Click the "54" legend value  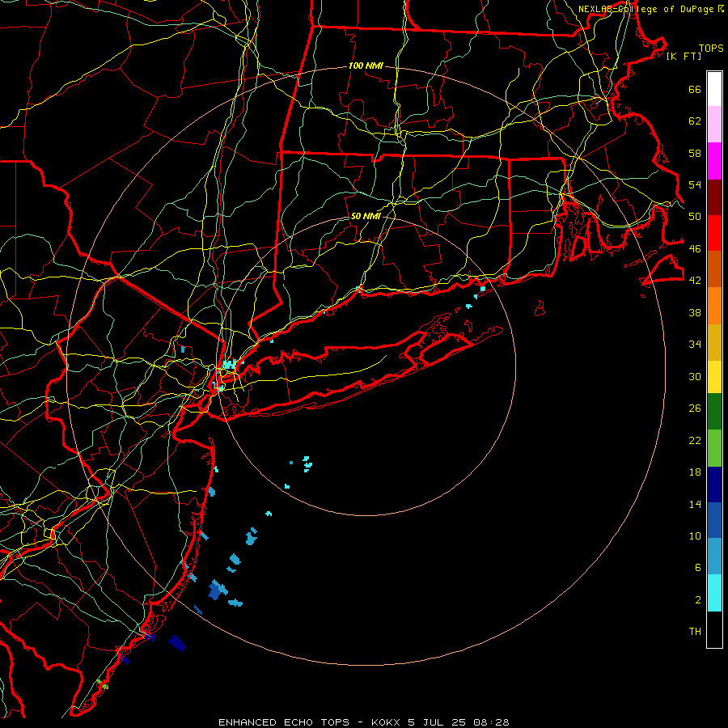[x=695, y=184]
